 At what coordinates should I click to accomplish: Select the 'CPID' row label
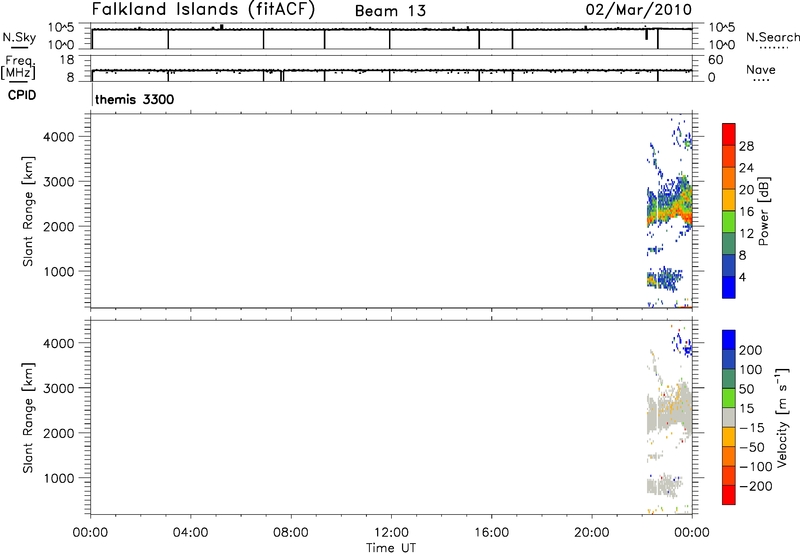(x=22, y=95)
